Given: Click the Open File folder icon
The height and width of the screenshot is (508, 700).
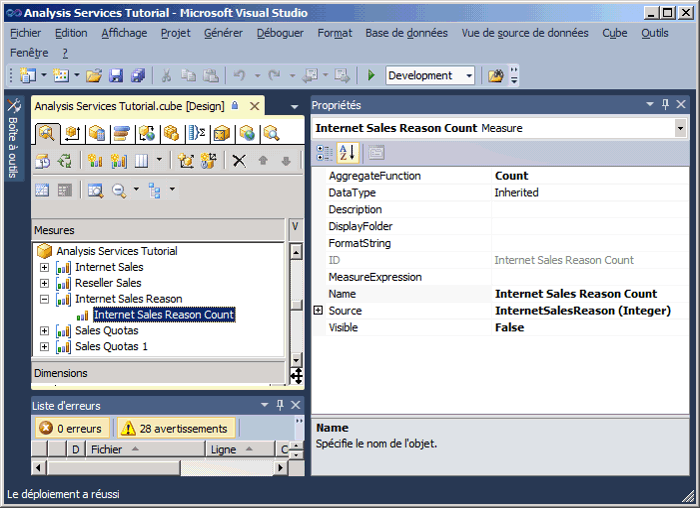Looking at the screenshot, I should (x=94, y=76).
